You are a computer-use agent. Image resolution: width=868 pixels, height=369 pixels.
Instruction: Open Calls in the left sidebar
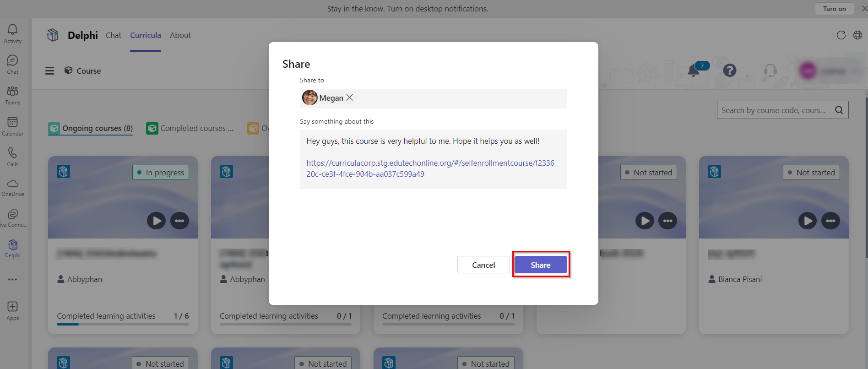click(x=12, y=157)
